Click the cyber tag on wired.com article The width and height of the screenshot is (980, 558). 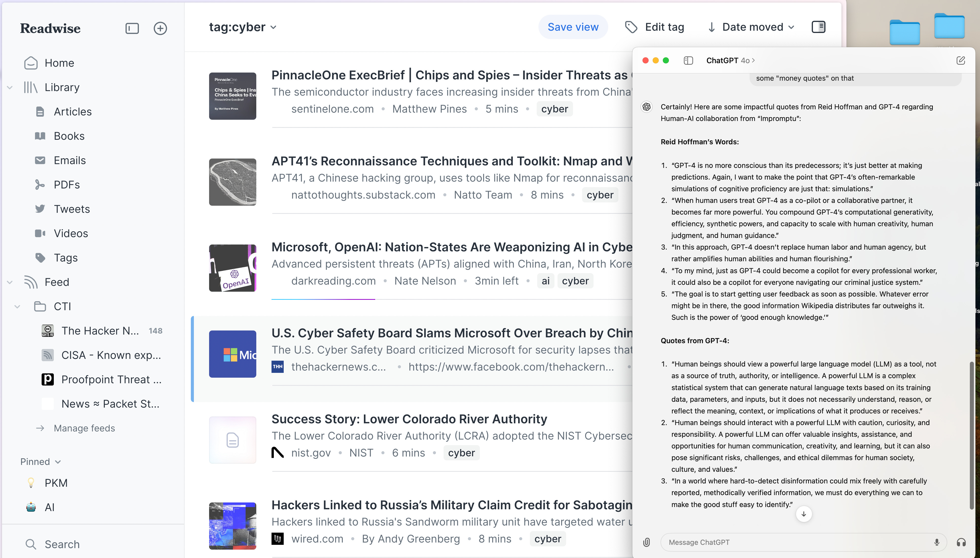coord(548,539)
